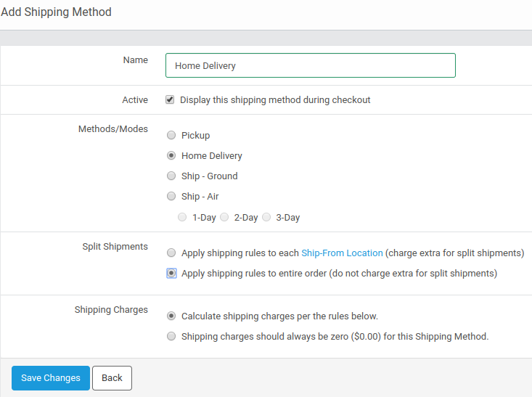532x397 pixels.
Task: Select the Pickup radio option
Action: (171, 135)
